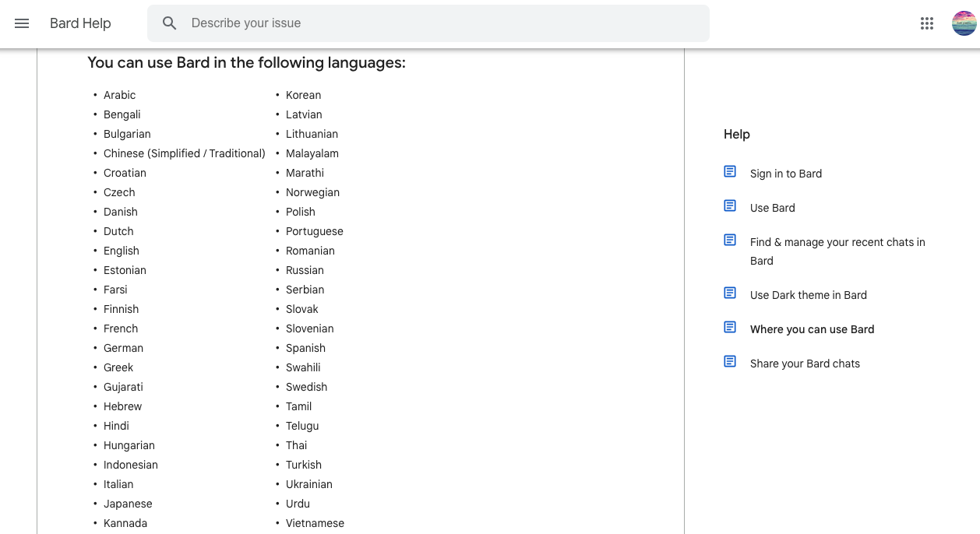Open the Google account avatar
Screen dimensions: 980x534
point(964,23)
